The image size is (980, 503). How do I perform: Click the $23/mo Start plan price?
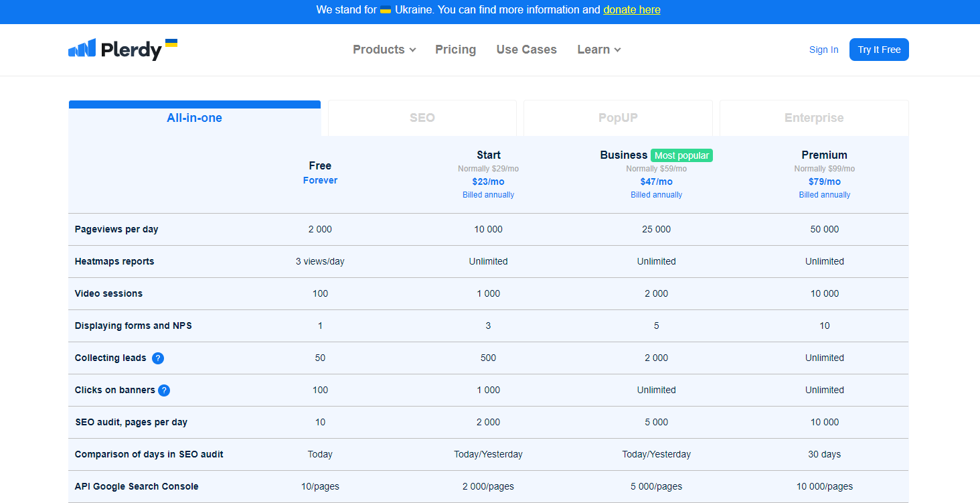488,182
